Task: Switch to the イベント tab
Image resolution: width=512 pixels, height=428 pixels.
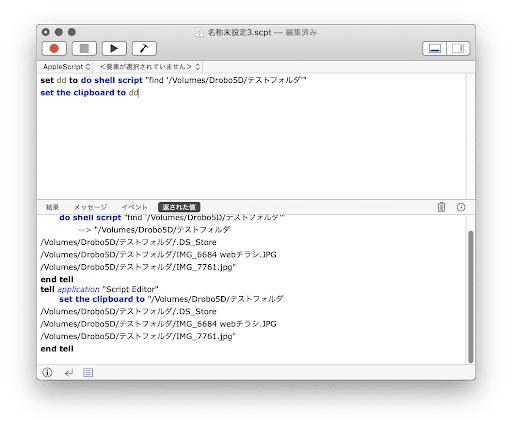Action: tap(134, 207)
